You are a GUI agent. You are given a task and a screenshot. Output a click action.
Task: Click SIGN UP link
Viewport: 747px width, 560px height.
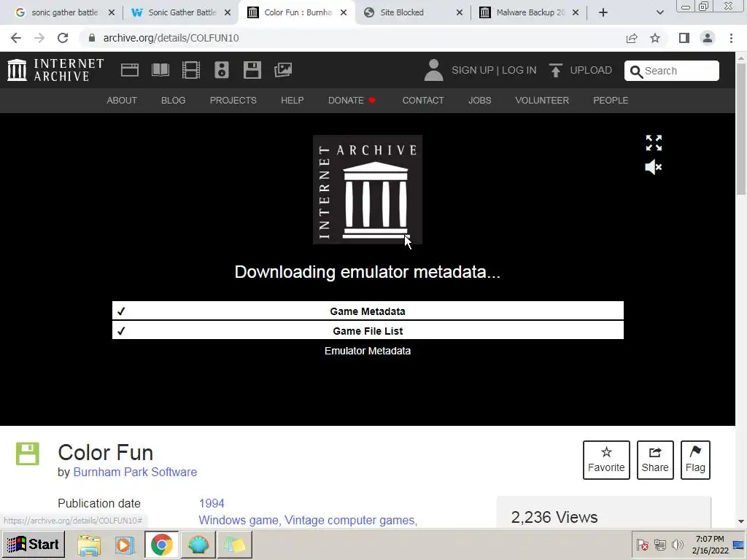click(x=473, y=70)
